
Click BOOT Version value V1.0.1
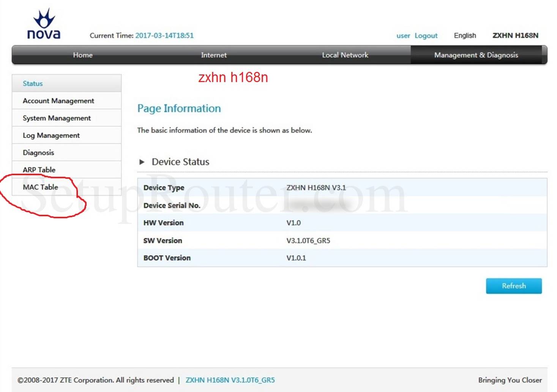[296, 258]
